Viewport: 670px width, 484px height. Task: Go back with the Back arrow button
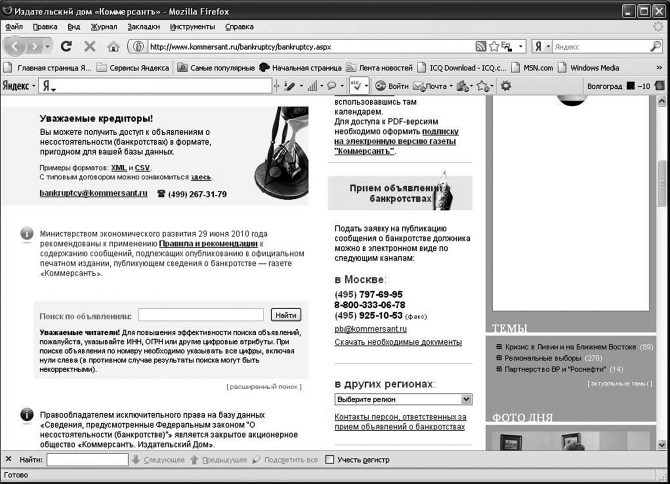pyautogui.click(x=15, y=46)
